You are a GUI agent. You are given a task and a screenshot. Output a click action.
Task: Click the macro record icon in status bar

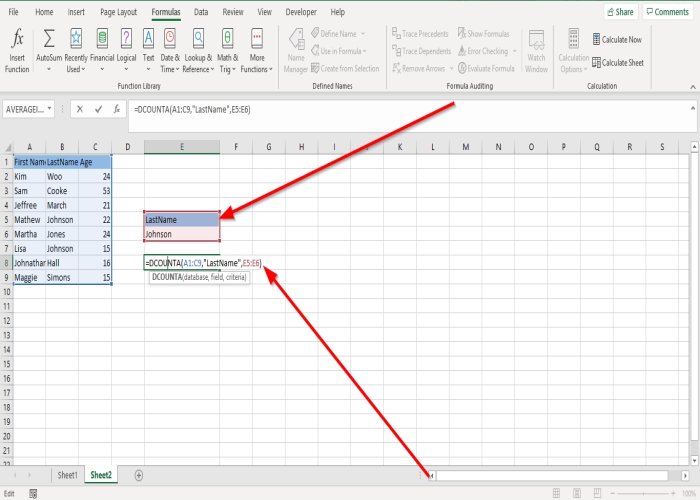point(33,493)
